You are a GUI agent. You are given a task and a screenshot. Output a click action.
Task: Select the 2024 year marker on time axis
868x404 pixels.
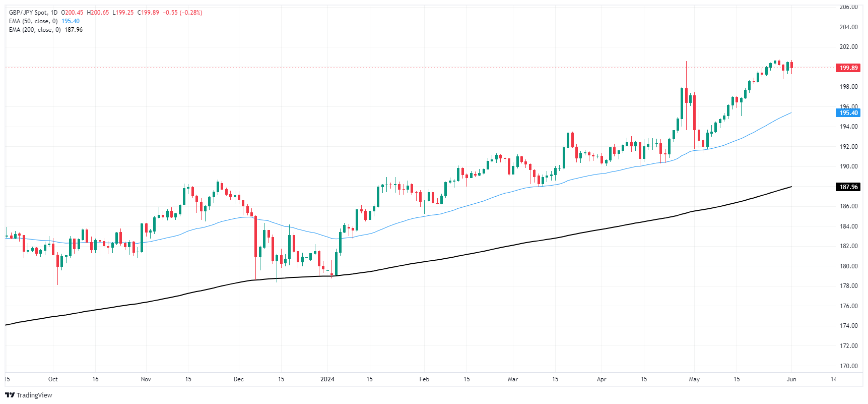327,379
